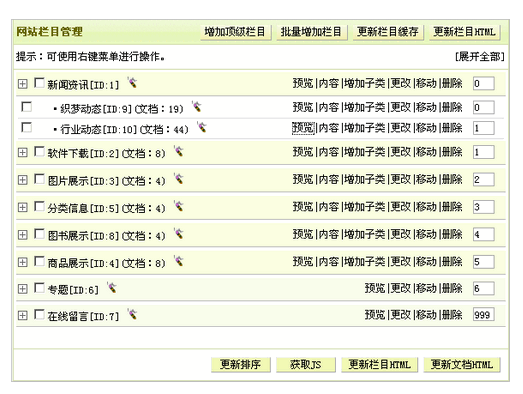523x394 pixels.
Task: Check the 新闻资讯 column checkbox
Action: pyautogui.click(x=39, y=83)
